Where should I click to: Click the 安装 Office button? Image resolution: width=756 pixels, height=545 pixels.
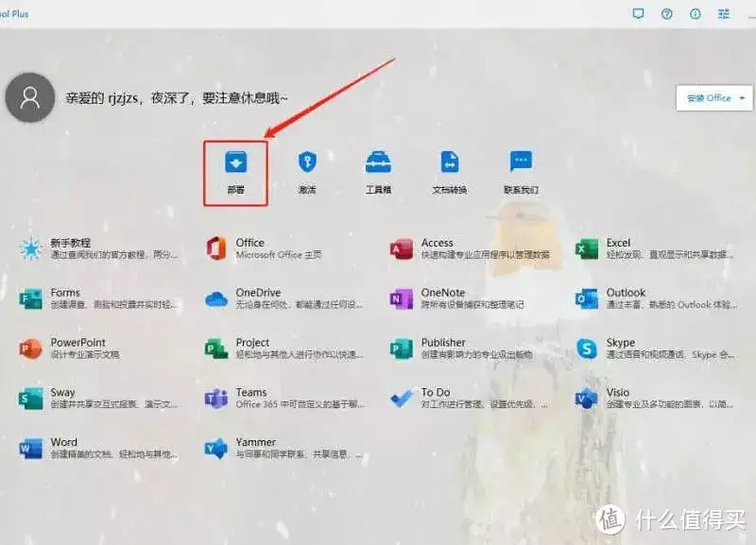tap(709, 98)
